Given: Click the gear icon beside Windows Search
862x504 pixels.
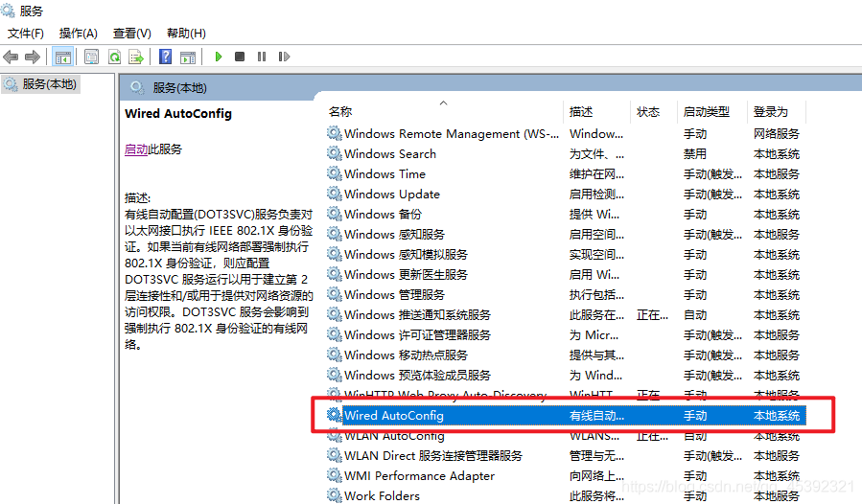Looking at the screenshot, I should pos(335,152).
